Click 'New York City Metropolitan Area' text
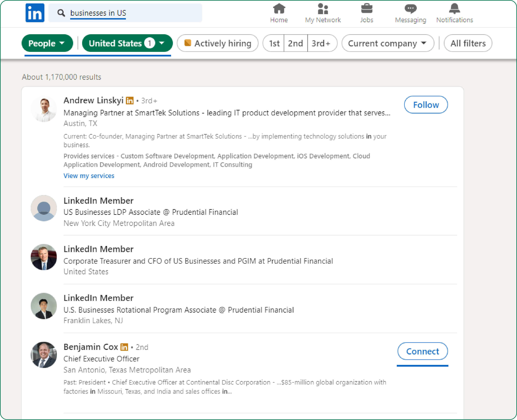Viewport: 517px width, 420px height. [119, 223]
